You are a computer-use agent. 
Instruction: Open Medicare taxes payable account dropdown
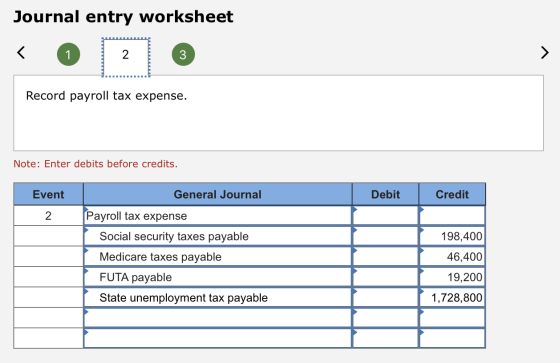tap(218, 257)
